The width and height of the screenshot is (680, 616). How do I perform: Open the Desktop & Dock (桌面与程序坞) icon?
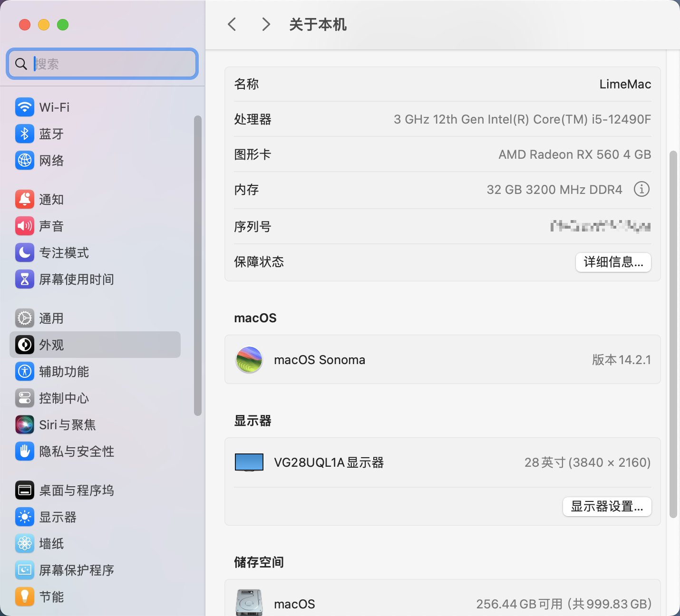[25, 490]
